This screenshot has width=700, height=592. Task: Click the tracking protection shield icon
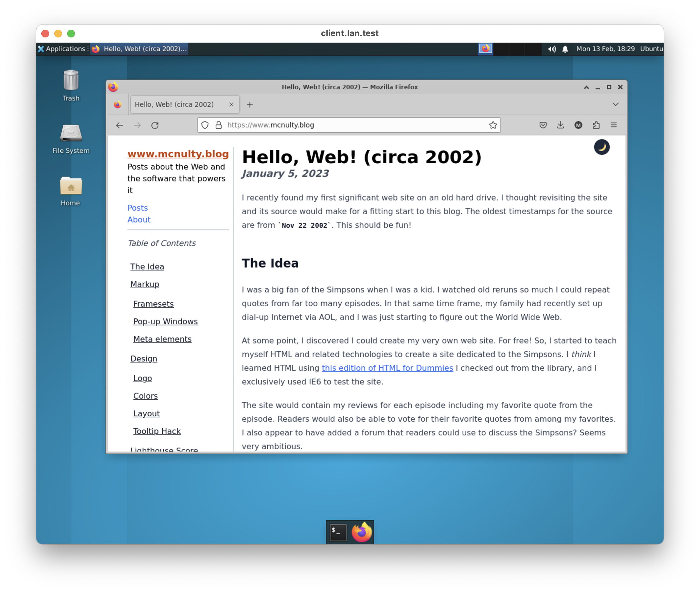pos(205,125)
